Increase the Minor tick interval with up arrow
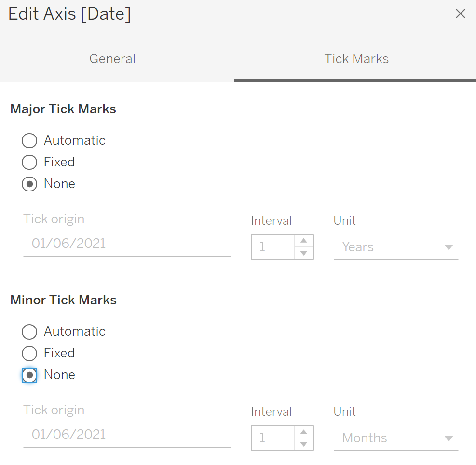Viewport: 476px width, 465px height. click(304, 432)
